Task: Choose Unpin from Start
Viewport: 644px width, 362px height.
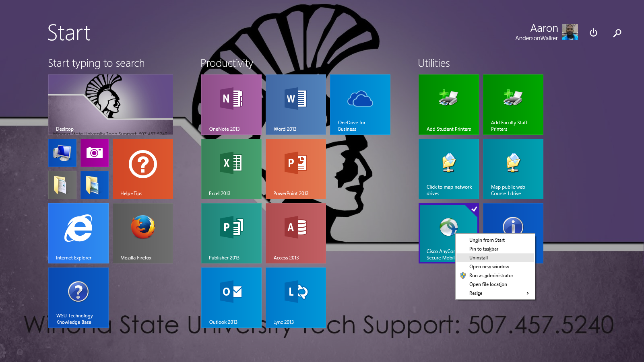Action: (487, 240)
